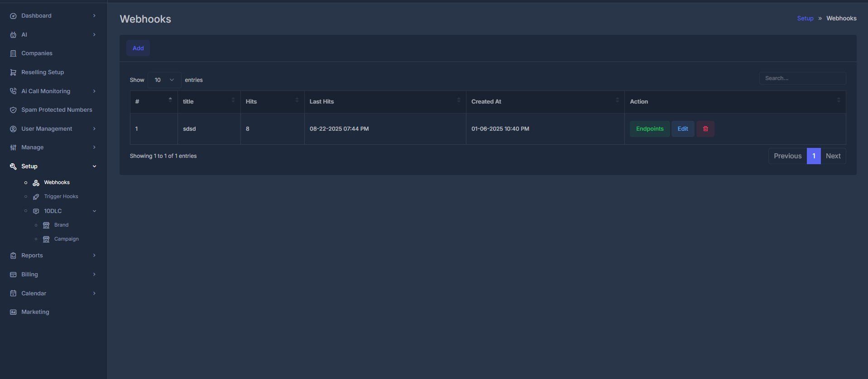Expand the User Management chevron
The height and width of the screenshot is (379, 868).
click(94, 129)
